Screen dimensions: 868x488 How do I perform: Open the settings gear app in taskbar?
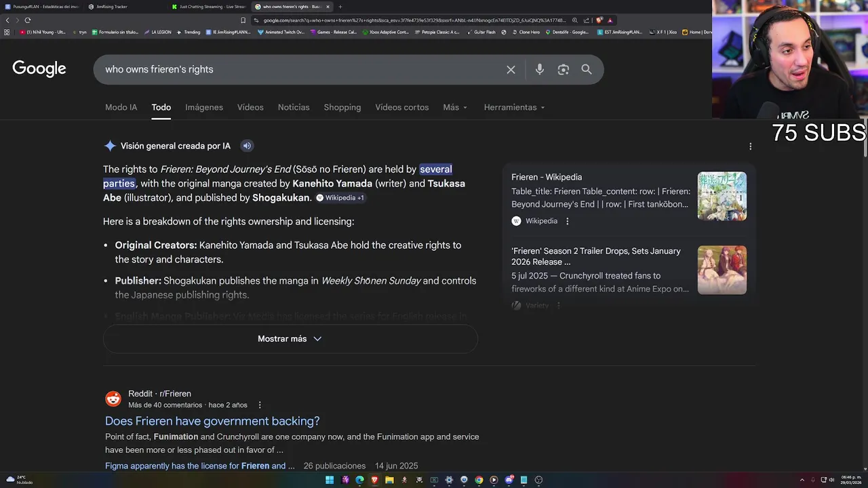(x=449, y=480)
